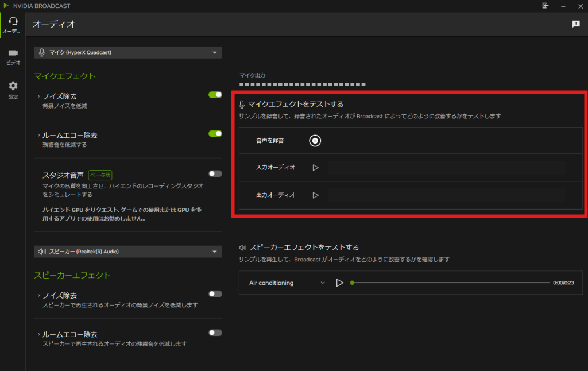Close the NVIDIA Broadcast window

click(581, 6)
